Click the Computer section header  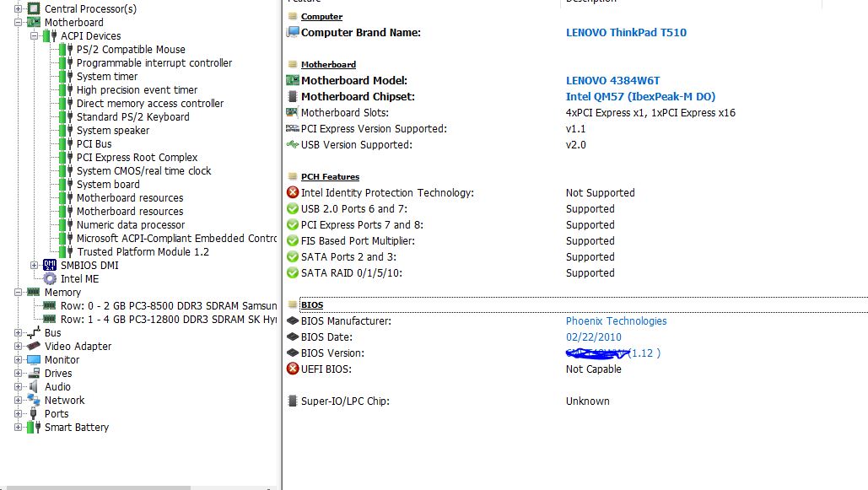click(x=321, y=17)
